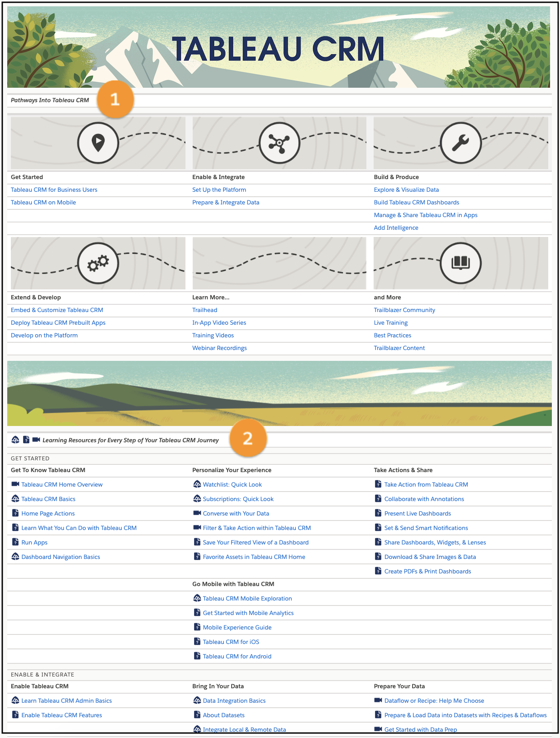Image resolution: width=560 pixels, height=738 pixels.
Task: Open the About Datasets link
Action: click(223, 715)
